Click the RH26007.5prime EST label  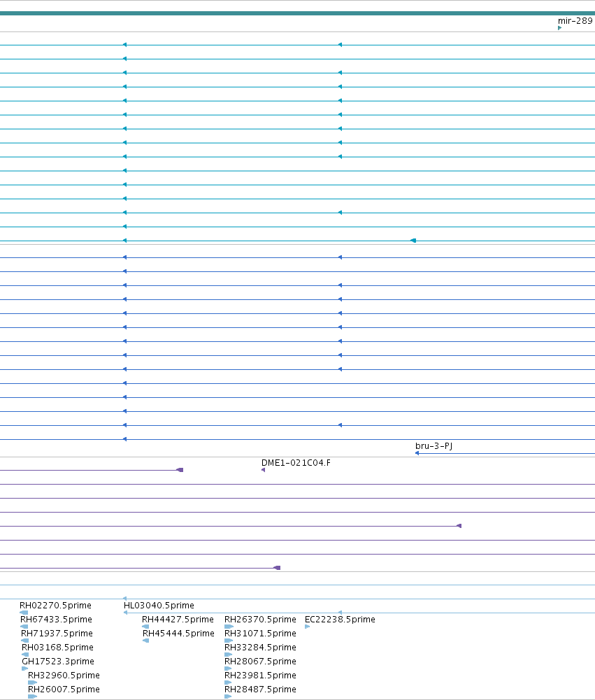pyautogui.click(x=64, y=690)
